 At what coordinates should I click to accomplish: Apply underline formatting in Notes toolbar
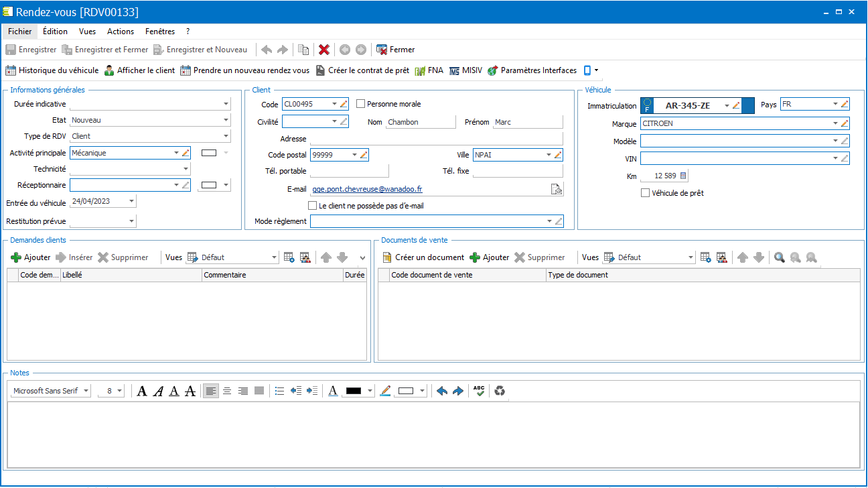[x=174, y=391]
